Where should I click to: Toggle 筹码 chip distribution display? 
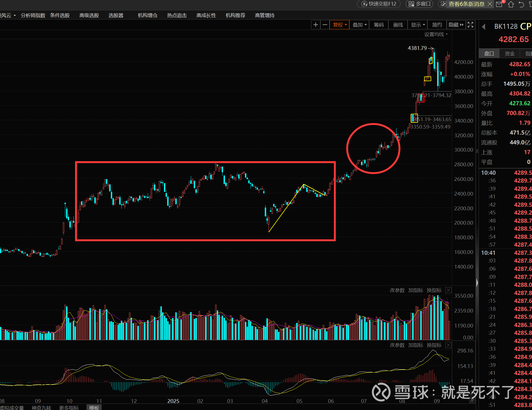click(379, 25)
